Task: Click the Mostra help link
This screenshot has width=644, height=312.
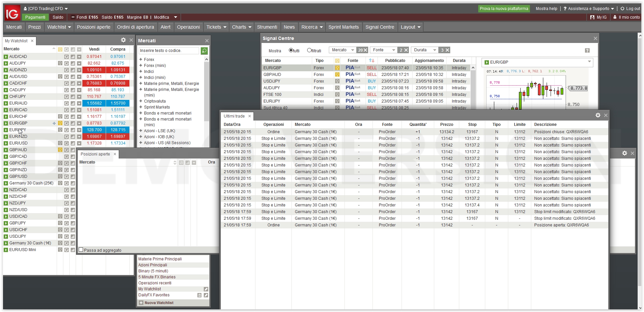Action: coord(546,9)
